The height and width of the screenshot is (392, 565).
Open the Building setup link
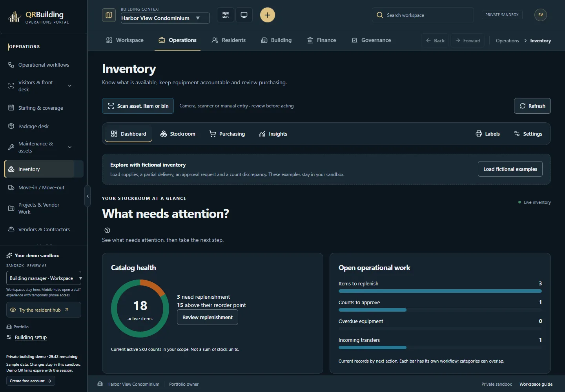pyautogui.click(x=31, y=337)
